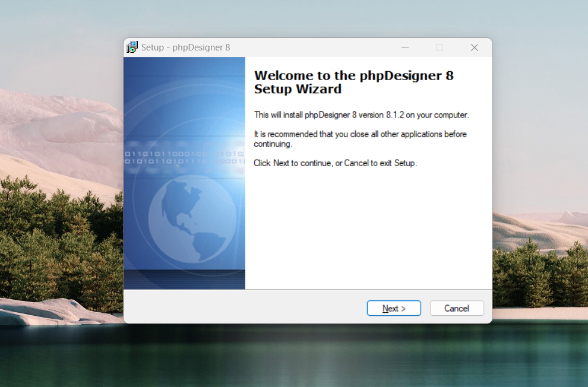Screen dimensions: 588x387
Task: Click the globe wizard banner image
Action: click(185, 173)
